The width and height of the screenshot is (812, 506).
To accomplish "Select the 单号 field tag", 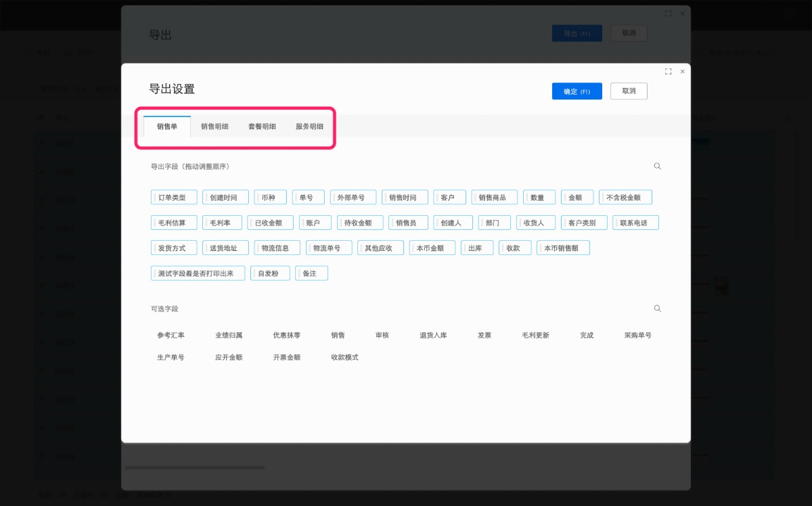I will coord(308,198).
